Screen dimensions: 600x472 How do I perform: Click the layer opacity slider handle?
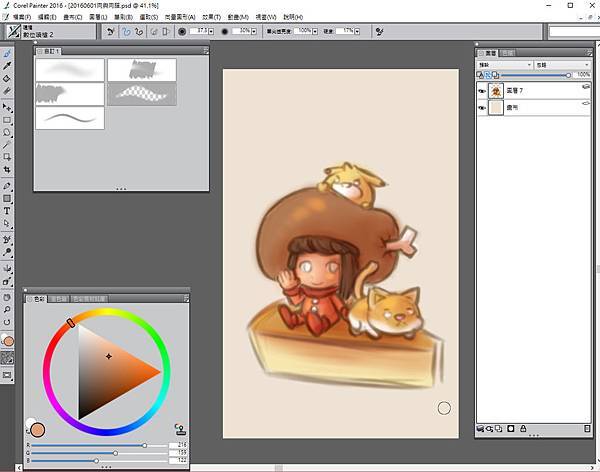568,75
